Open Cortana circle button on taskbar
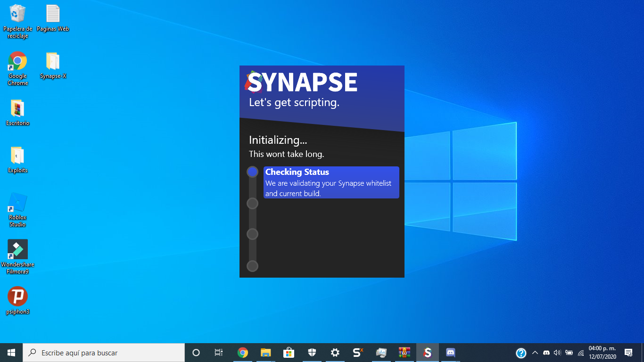644x362 pixels. [196, 353]
